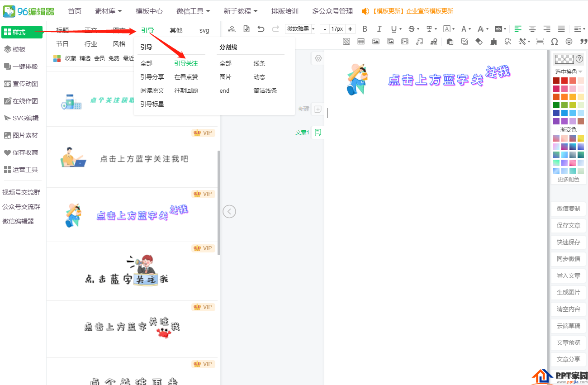
Task: Open the ab highlight dropdown
Action: coord(500,29)
